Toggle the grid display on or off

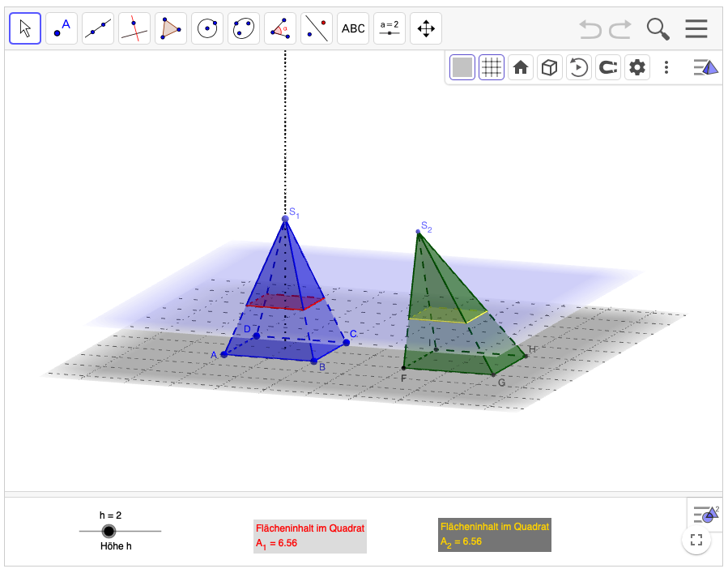click(x=491, y=67)
